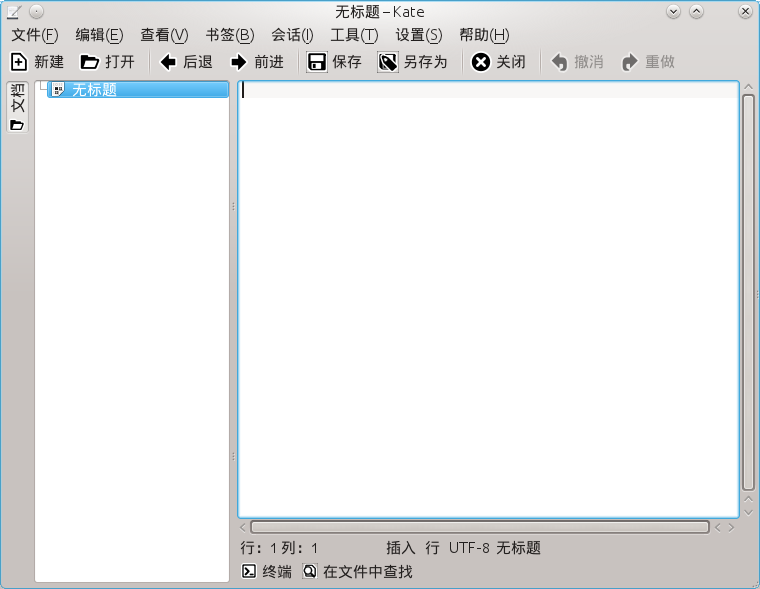Click the 行: 1 列: 1 status text

pyautogui.click(x=279, y=548)
